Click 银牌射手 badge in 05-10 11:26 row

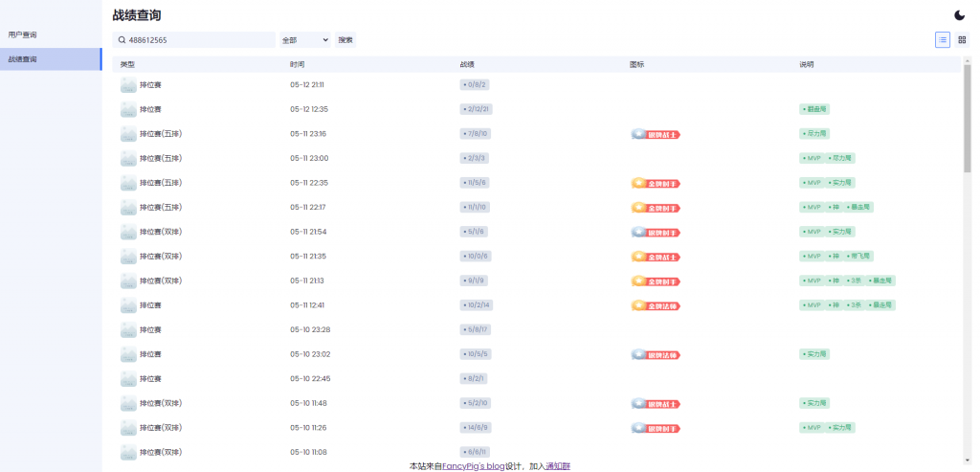655,428
